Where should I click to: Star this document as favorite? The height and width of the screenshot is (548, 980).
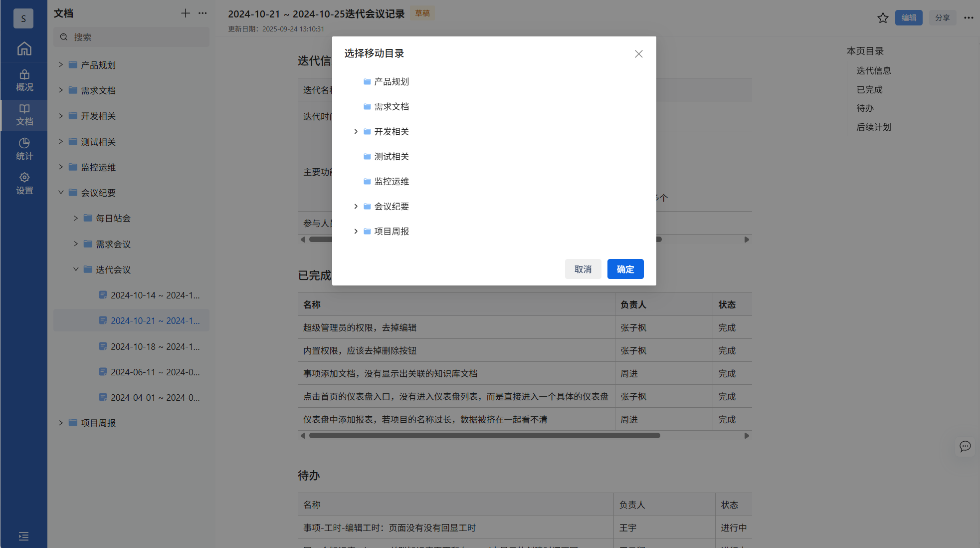click(x=882, y=18)
